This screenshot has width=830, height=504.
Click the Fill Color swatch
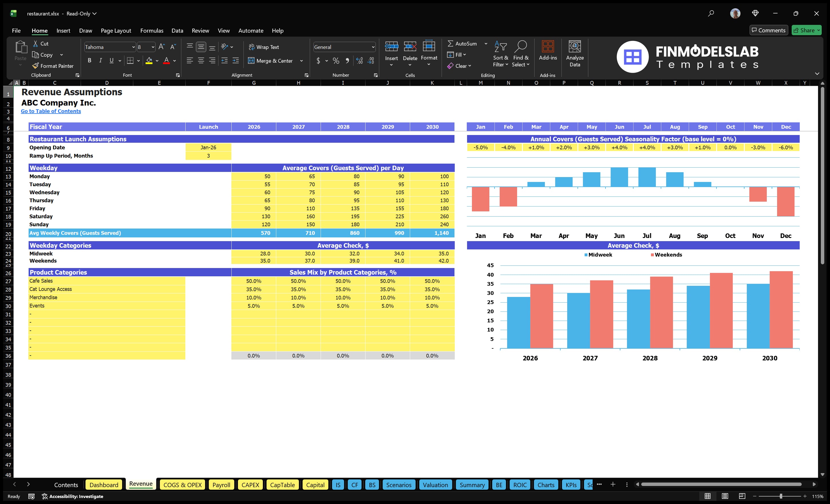(150, 61)
